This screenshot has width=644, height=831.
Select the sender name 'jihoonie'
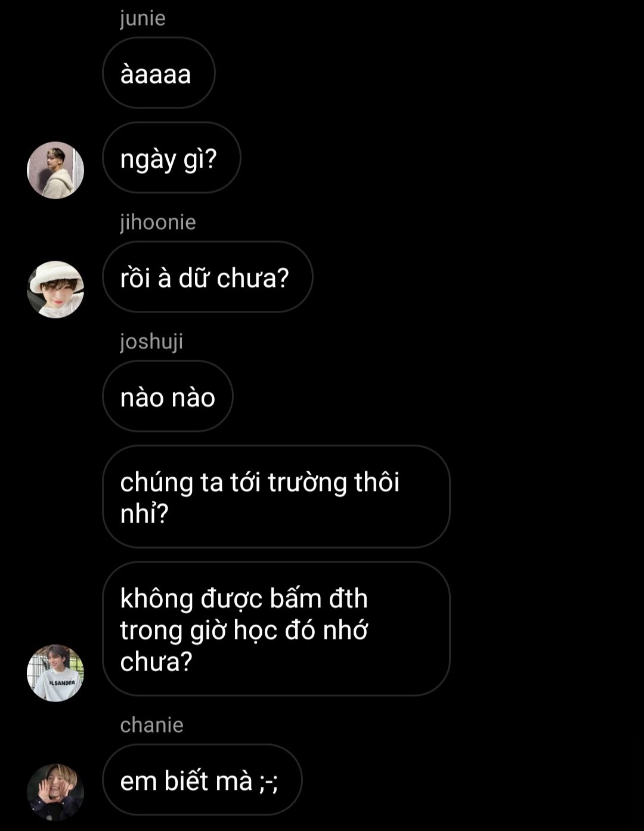pyautogui.click(x=158, y=222)
